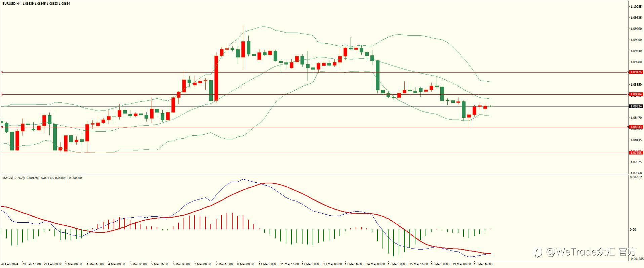
Task: Click the 0.002911 MACD scale value
Action: click(636, 177)
